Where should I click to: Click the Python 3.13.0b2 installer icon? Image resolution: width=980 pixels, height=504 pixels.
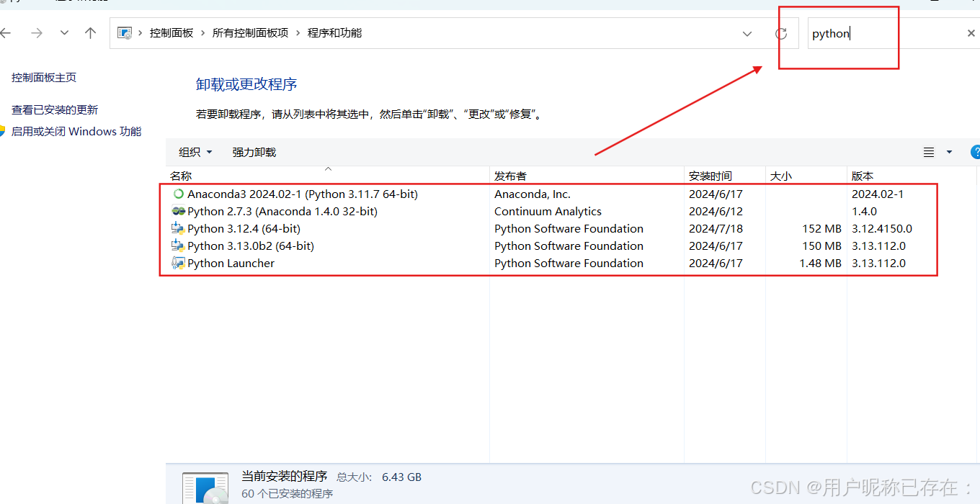[179, 246]
